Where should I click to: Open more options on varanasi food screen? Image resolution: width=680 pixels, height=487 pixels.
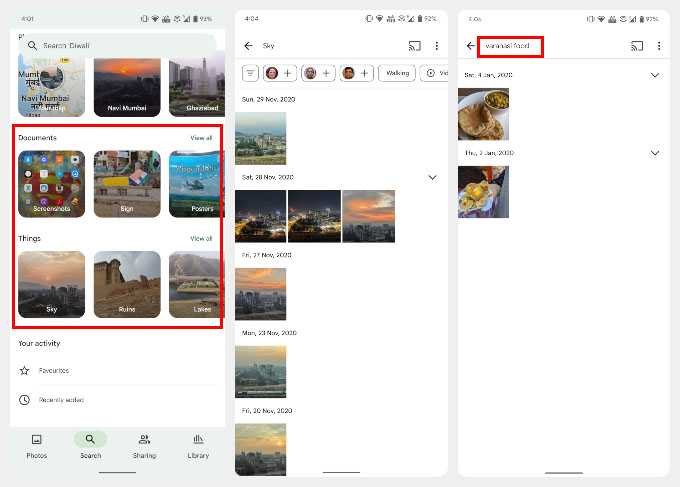659,46
